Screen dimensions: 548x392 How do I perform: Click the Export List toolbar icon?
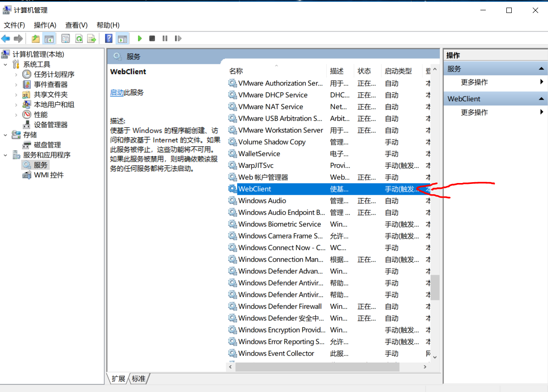[92, 39]
